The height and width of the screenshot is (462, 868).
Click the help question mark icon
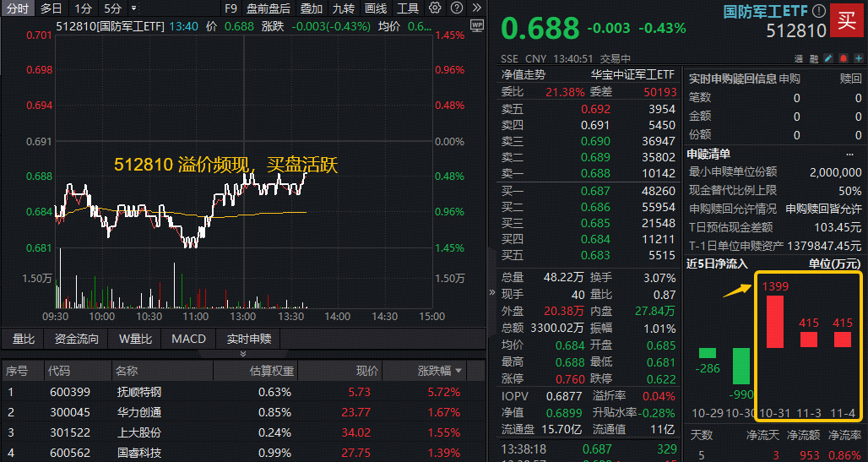(455, 8)
